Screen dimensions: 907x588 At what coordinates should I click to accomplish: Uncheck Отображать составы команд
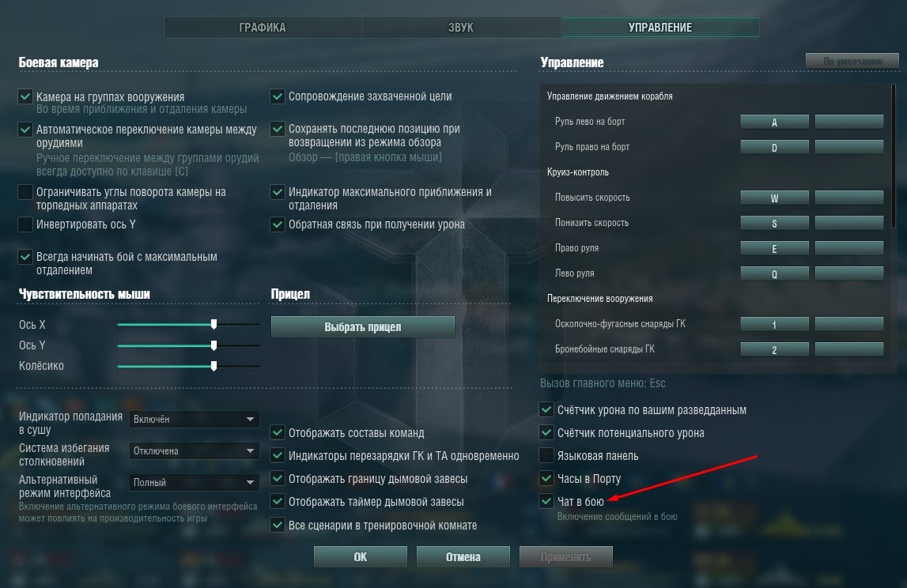tap(277, 432)
